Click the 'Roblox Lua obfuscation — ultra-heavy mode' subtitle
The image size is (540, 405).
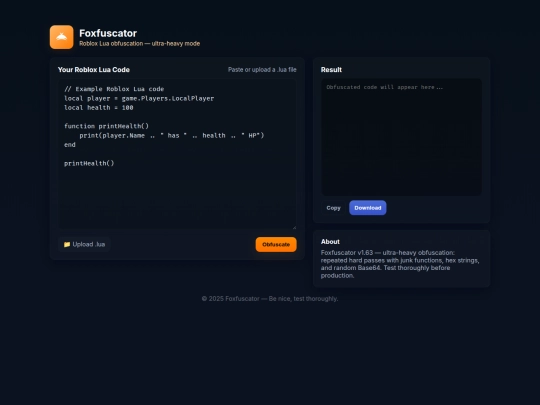139,44
